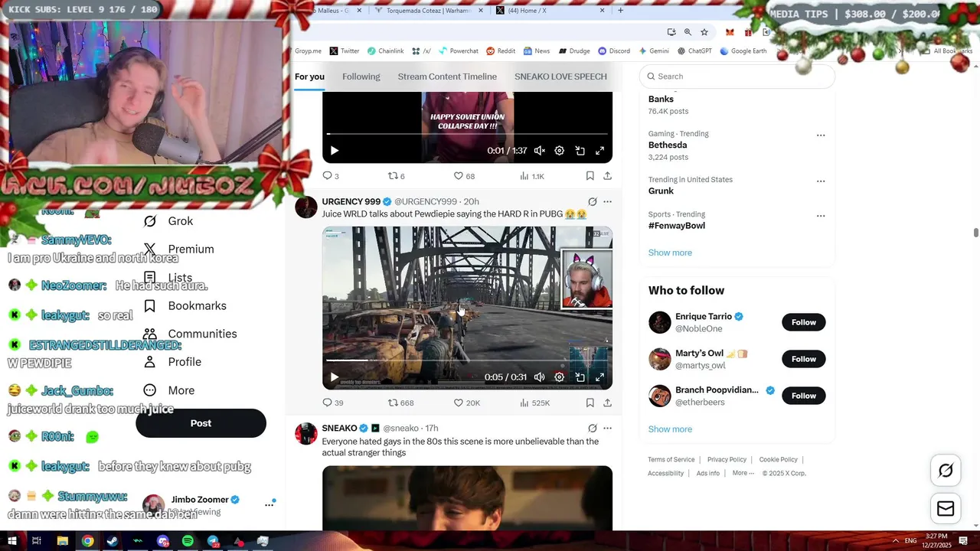Open floating Messages envelope button
Image resolution: width=980 pixels, height=551 pixels.
[x=946, y=509]
